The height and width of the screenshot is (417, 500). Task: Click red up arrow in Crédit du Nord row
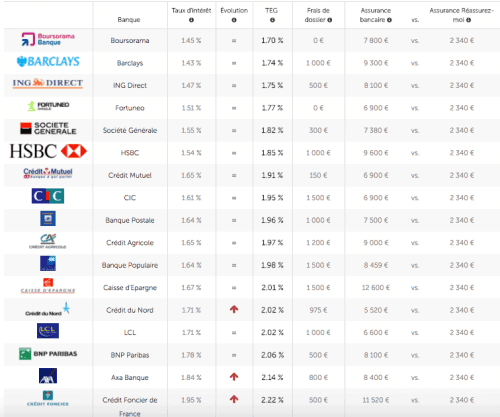(234, 309)
